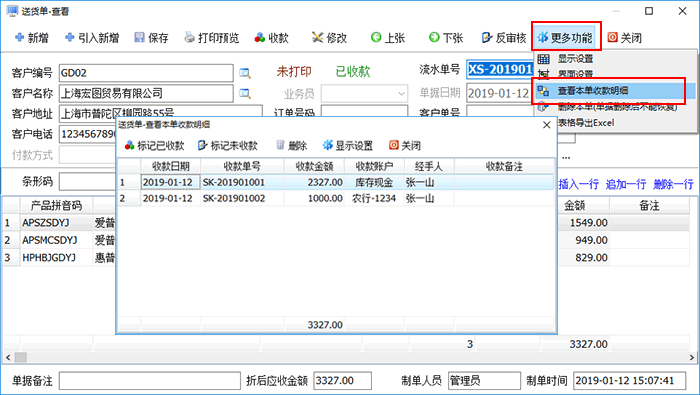Click the 折后应收金额 field
The width and height of the screenshot is (700, 395).
[342, 381]
